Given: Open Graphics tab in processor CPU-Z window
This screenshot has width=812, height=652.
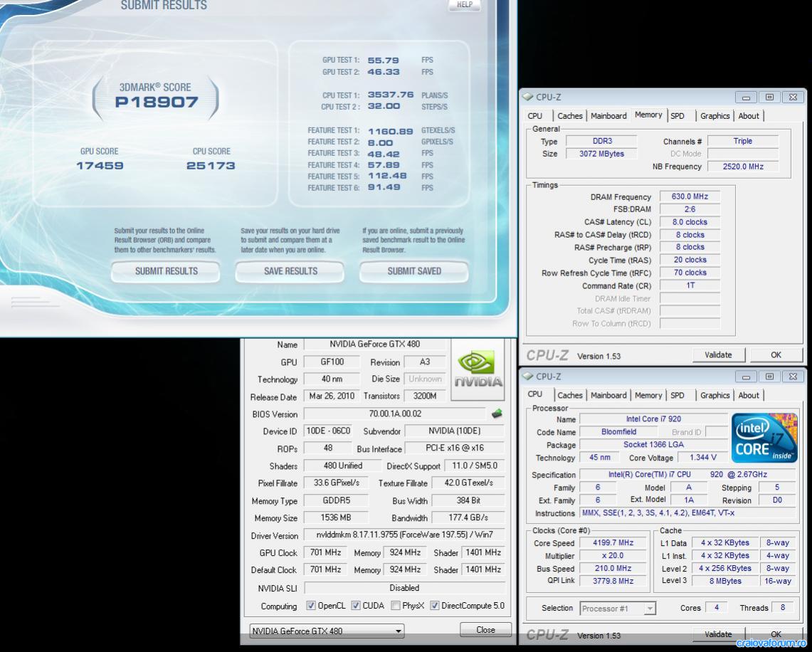Looking at the screenshot, I should (x=715, y=395).
